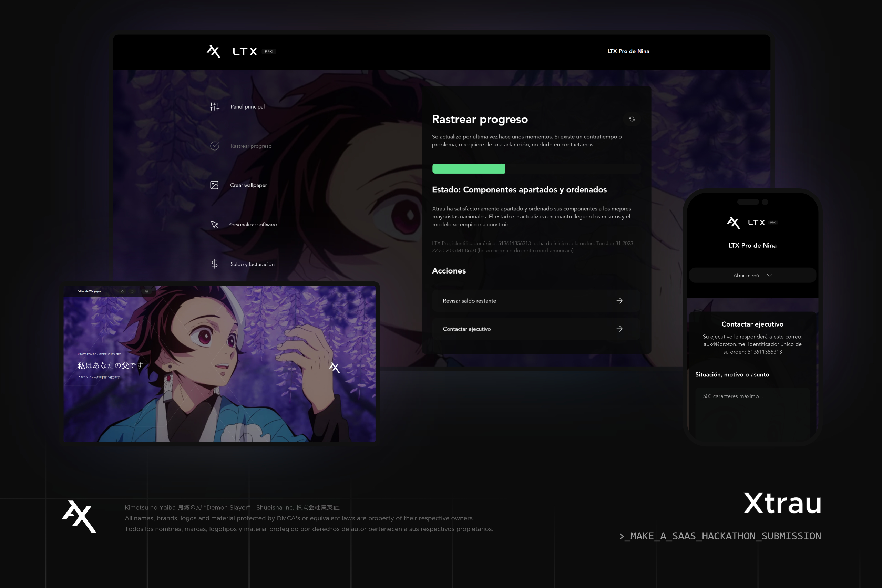Click LTX Pro de Nina header link

628,51
